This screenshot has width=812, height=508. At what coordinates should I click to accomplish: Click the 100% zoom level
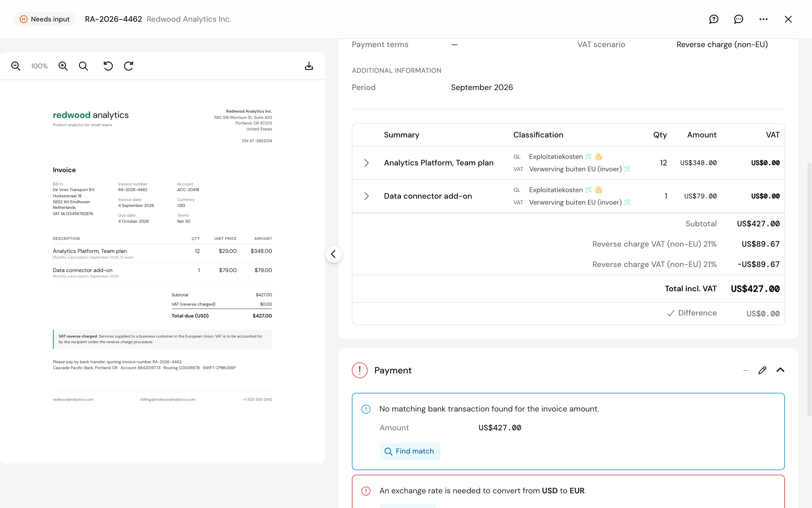39,66
